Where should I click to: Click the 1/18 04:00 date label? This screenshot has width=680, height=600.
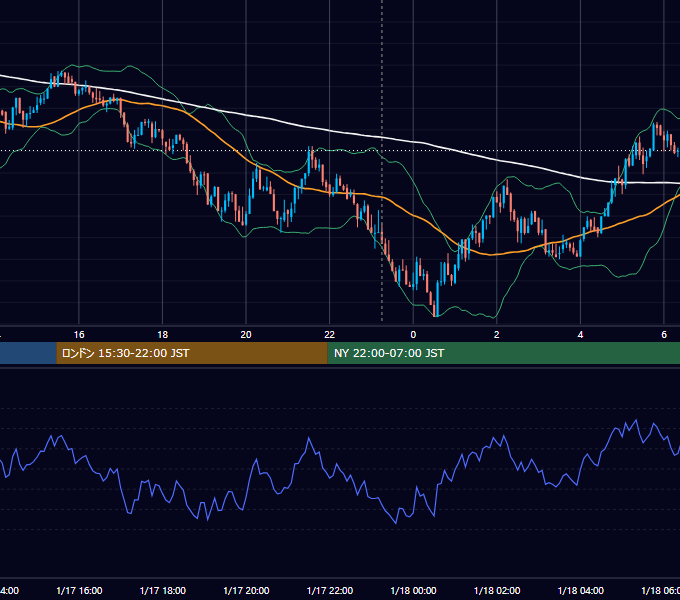pyautogui.click(x=581, y=591)
